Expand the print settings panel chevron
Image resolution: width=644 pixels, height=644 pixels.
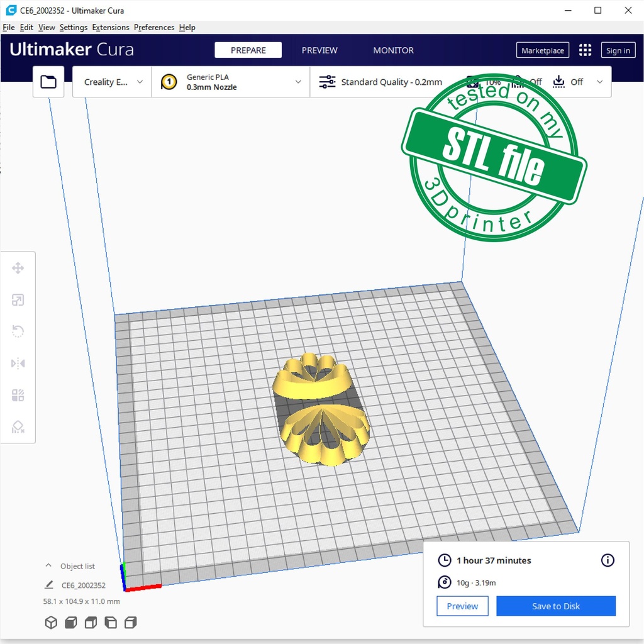tap(599, 82)
